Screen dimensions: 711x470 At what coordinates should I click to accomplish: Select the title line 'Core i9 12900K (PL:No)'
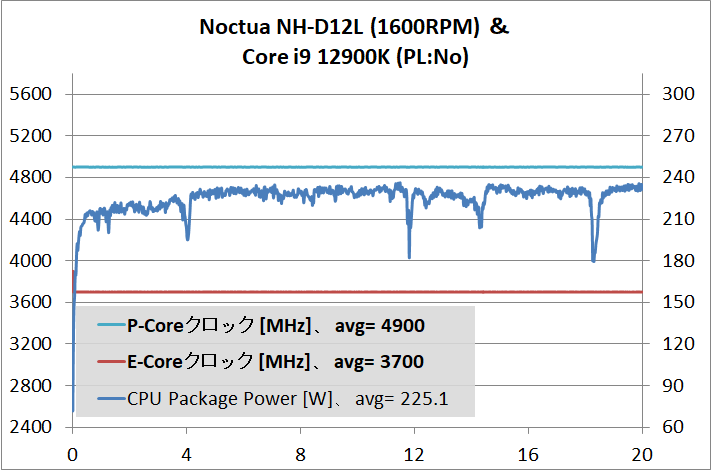point(355,57)
